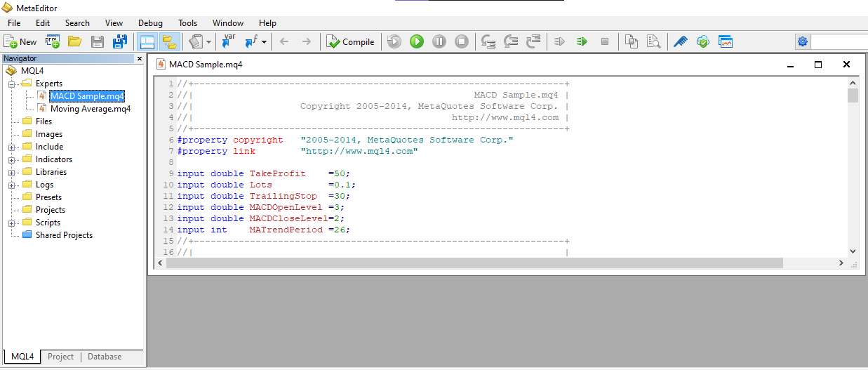This screenshot has width=868, height=370.
Task: Open the Tools menu
Action: (x=187, y=22)
